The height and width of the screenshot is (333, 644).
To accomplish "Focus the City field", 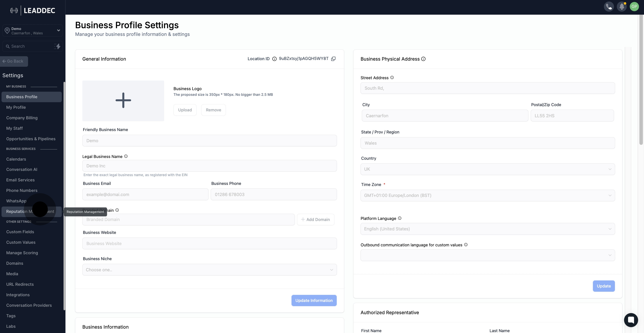I will [445, 116].
